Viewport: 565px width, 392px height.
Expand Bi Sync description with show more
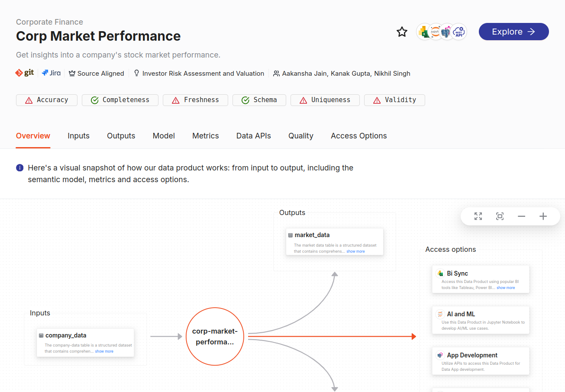(506, 288)
